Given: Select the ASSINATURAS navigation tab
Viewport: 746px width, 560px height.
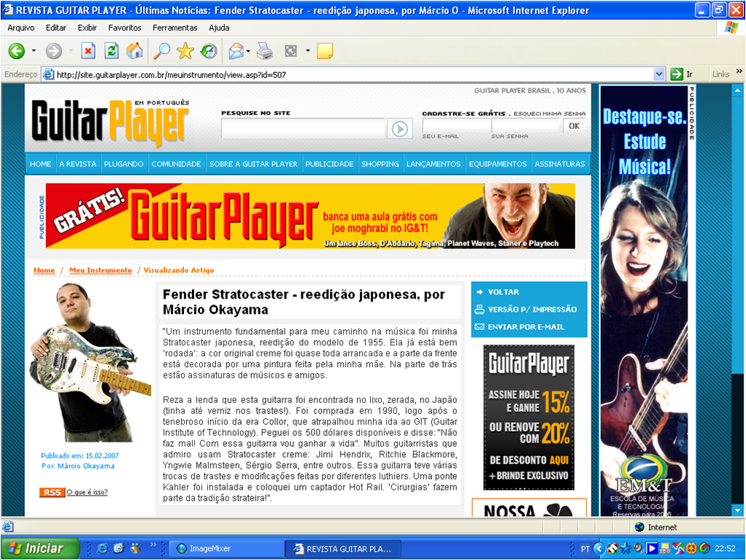Looking at the screenshot, I should click(559, 164).
